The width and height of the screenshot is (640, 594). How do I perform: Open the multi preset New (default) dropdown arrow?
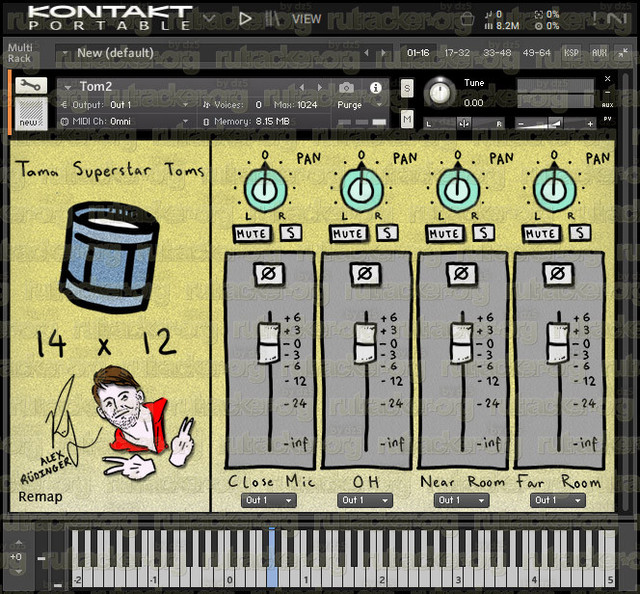pyautogui.click(x=65, y=53)
